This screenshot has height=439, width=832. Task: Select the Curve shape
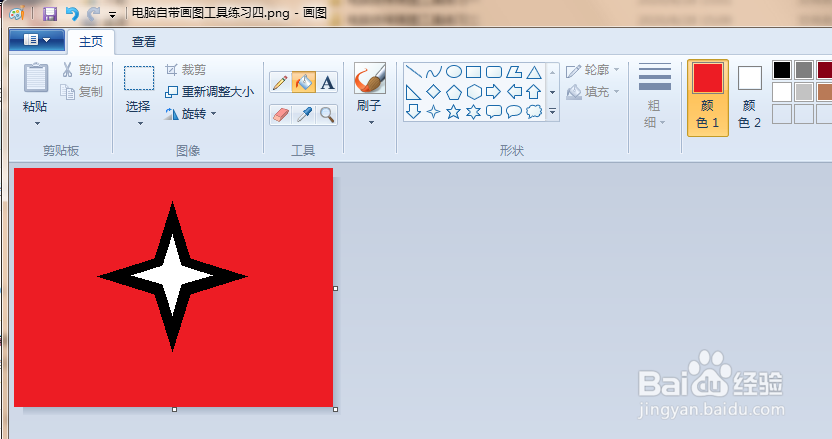coord(434,72)
